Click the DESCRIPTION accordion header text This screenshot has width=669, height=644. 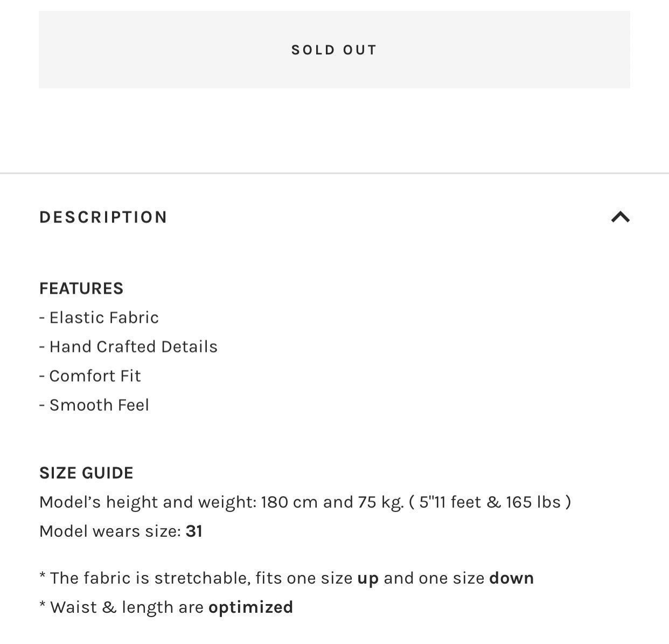click(103, 217)
